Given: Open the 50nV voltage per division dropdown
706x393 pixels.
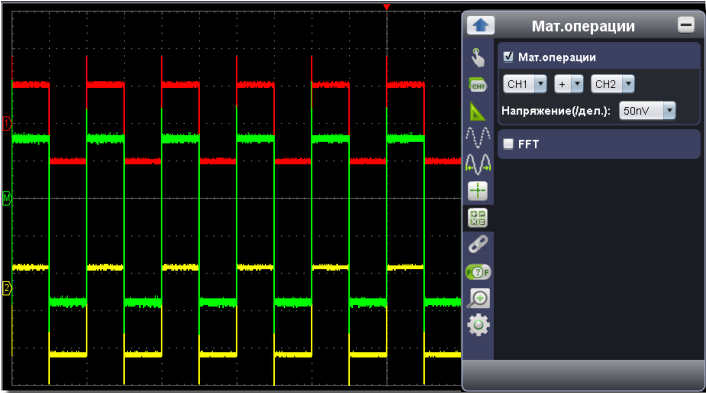Looking at the screenshot, I should pos(647,111).
